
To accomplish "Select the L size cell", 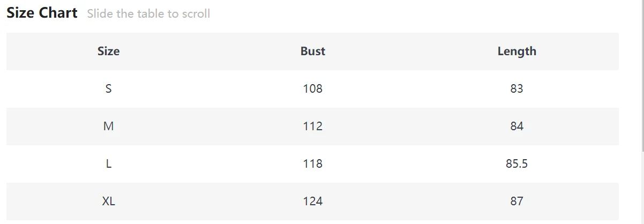I will (x=108, y=164).
